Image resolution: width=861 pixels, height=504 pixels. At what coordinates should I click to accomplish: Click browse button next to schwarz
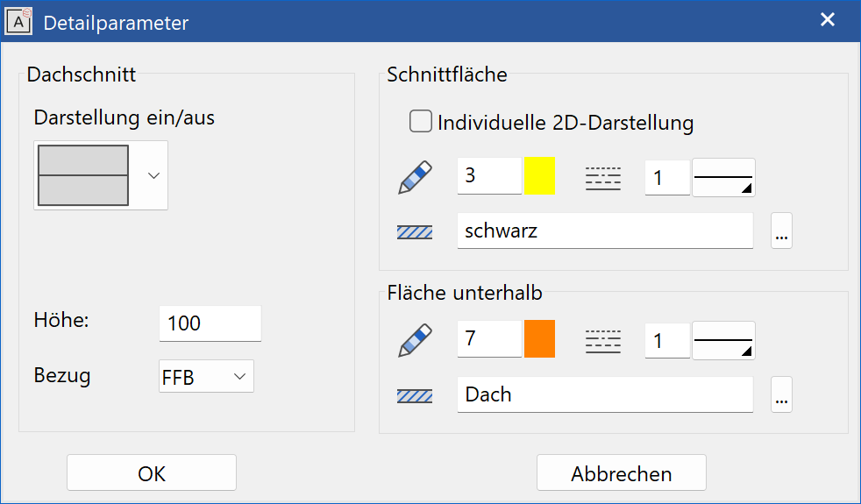781,232
